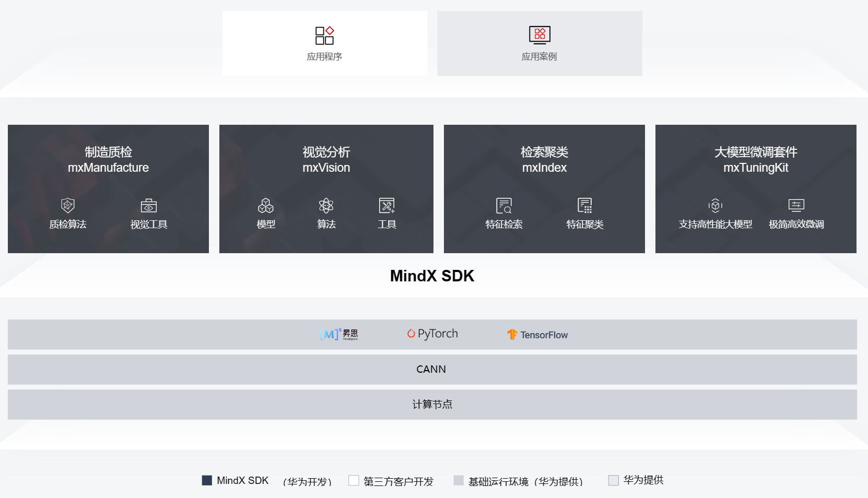The width and height of the screenshot is (868, 498).
Task: Click the 计算节点 layer bar
Action: (x=432, y=405)
